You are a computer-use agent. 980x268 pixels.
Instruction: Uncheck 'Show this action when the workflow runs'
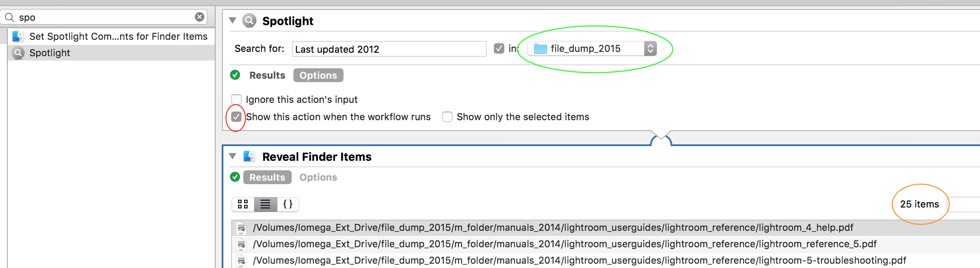pyautogui.click(x=236, y=117)
